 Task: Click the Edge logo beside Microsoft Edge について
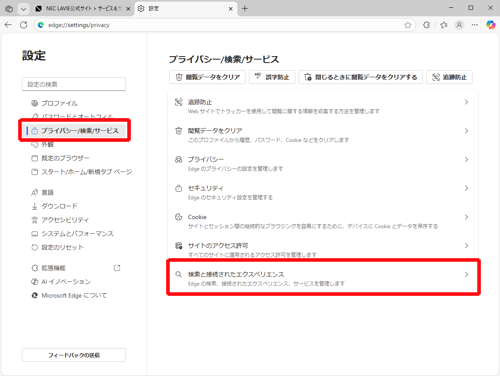click(34, 295)
